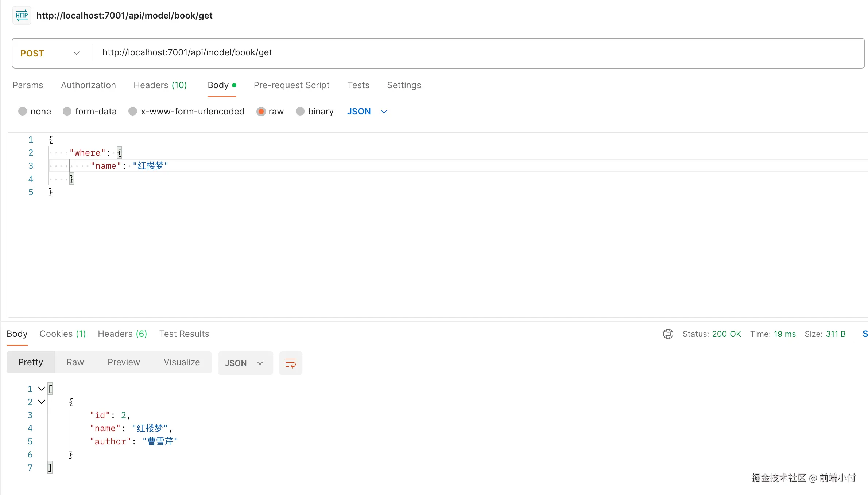The height and width of the screenshot is (495, 868).
Task: Open the Pre-request Script tab
Action: 291,85
